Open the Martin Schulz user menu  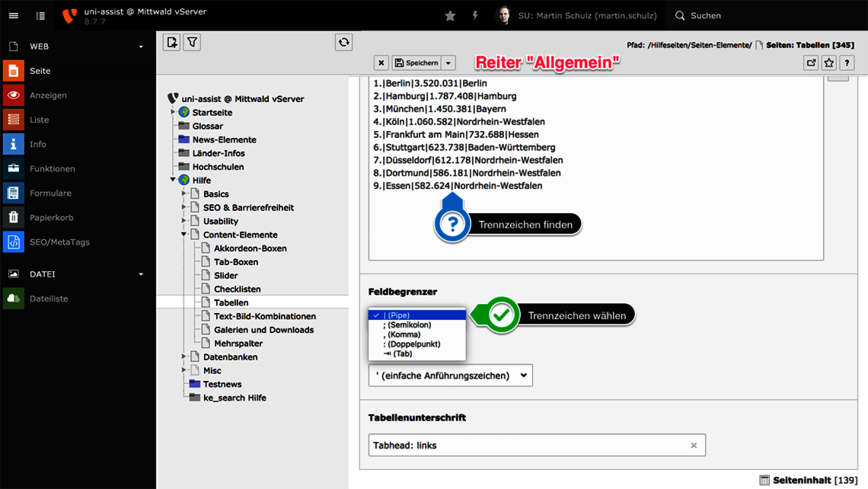pyautogui.click(x=576, y=15)
